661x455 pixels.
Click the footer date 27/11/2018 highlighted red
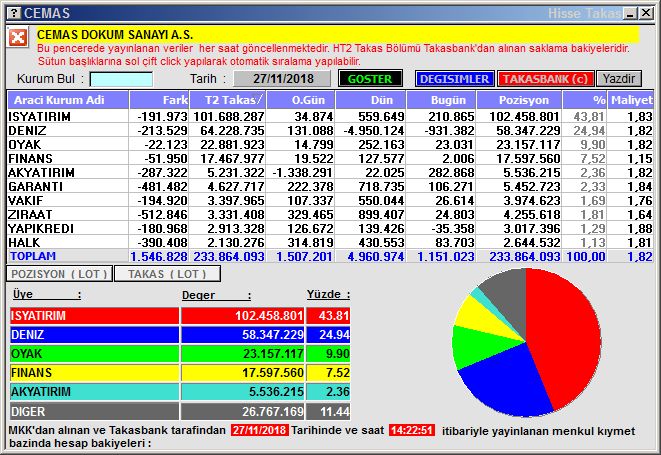tap(259, 431)
